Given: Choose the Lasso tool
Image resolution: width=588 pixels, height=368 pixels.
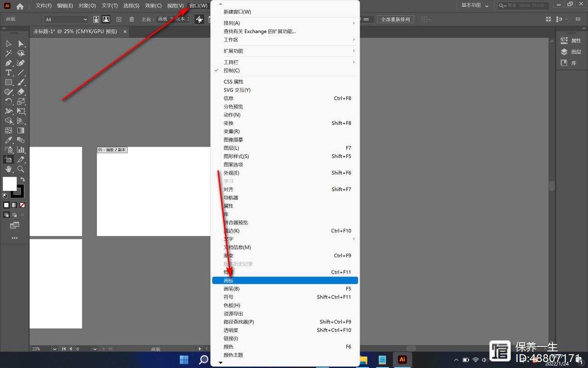Looking at the screenshot, I should pyautogui.click(x=21, y=53).
